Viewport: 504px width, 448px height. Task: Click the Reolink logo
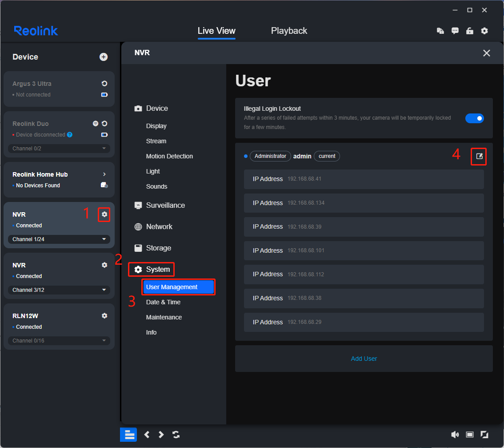coord(36,31)
